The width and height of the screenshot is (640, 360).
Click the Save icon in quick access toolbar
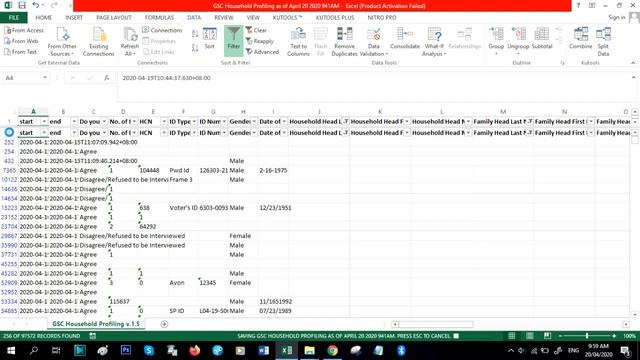coord(22,5)
